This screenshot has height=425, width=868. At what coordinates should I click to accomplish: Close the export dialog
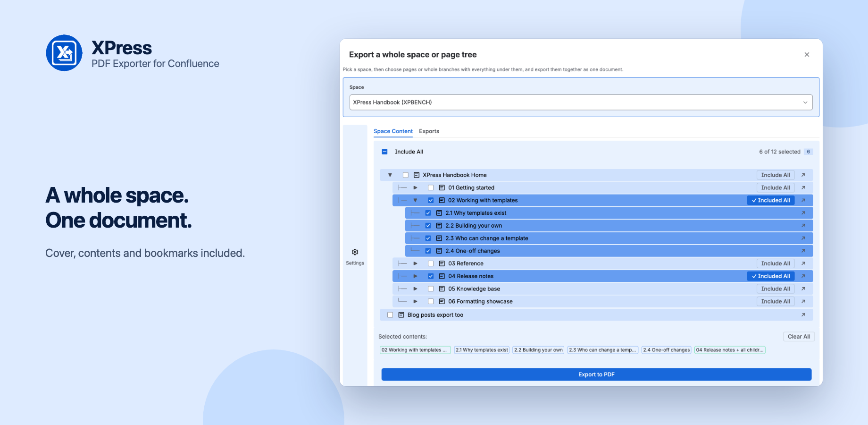click(807, 55)
